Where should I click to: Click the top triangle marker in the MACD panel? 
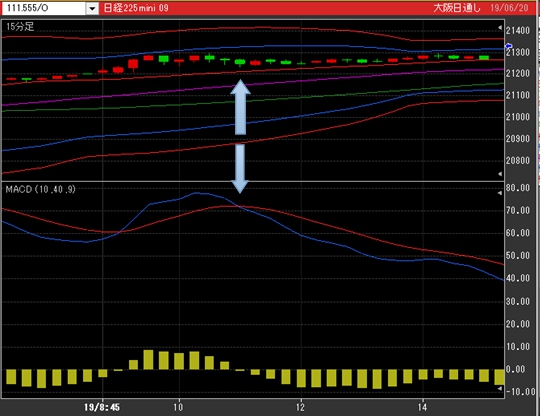[x=500, y=193]
